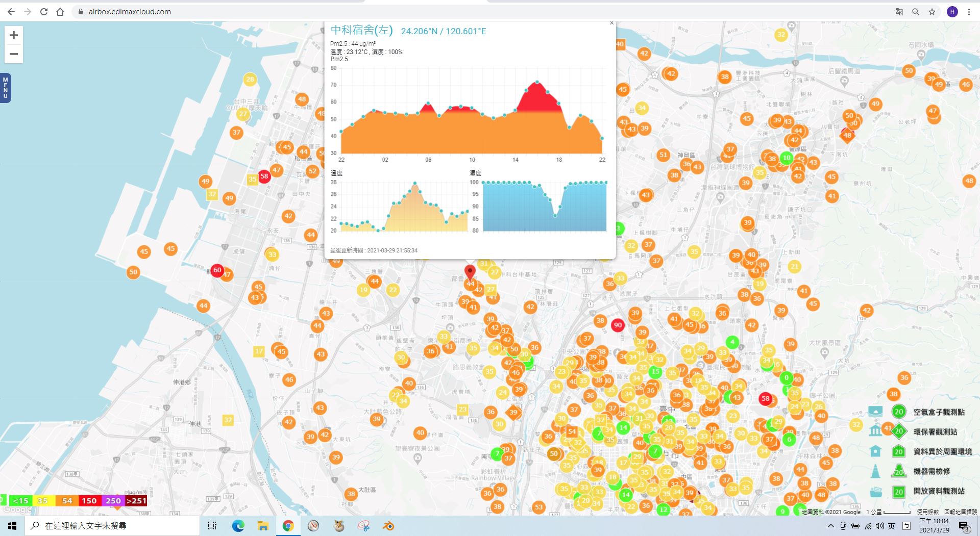This screenshot has width=980, height=536.
Task: Select the square 17 open-data marker
Action: (x=259, y=351)
